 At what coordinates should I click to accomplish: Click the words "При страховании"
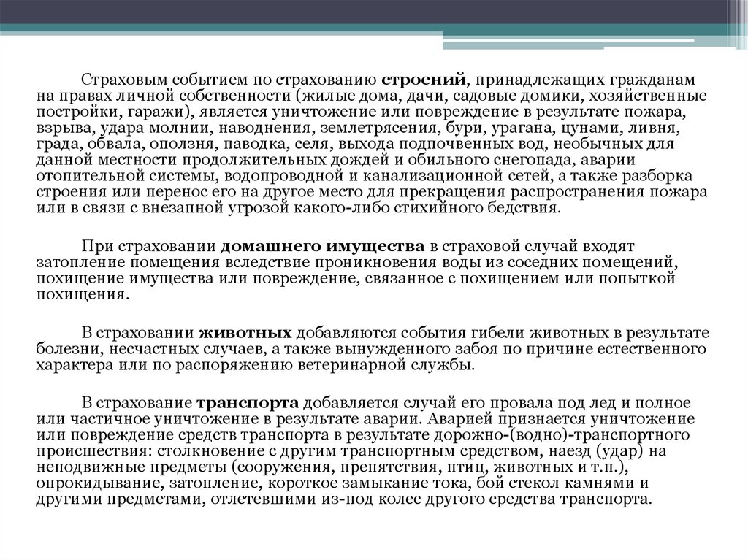tap(149, 246)
